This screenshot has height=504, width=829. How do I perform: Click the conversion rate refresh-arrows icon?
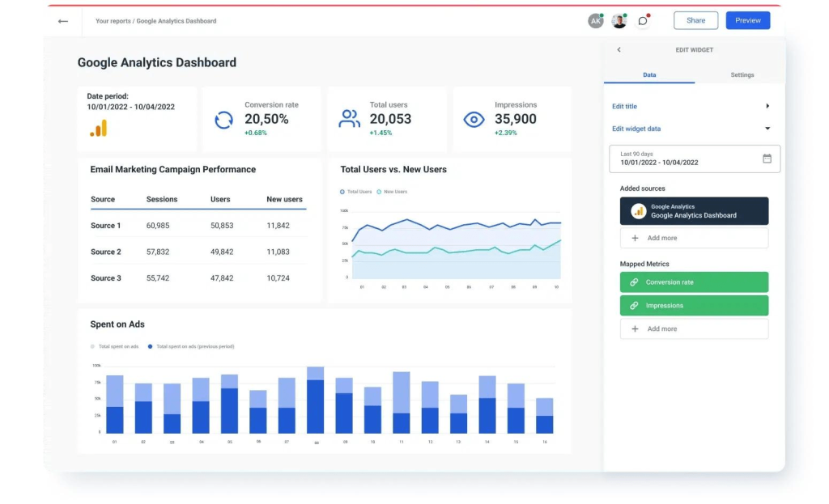point(223,120)
